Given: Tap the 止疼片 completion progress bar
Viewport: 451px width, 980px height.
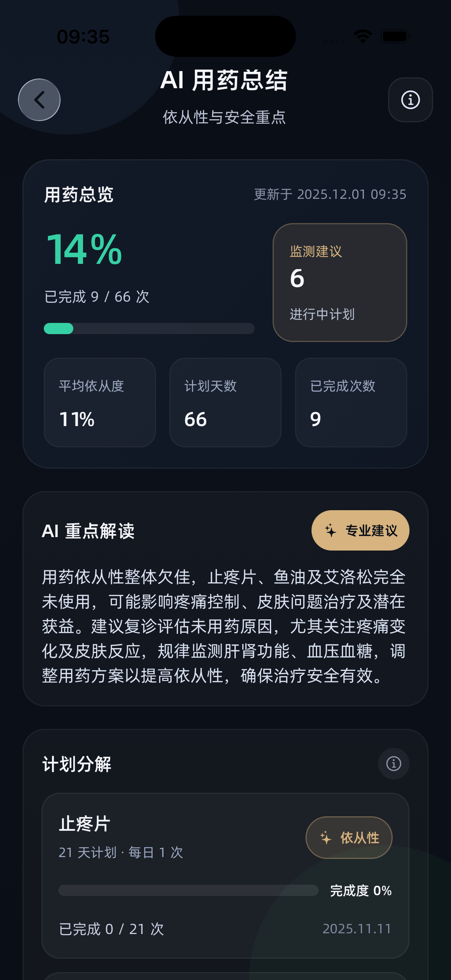Looking at the screenshot, I should (x=188, y=890).
